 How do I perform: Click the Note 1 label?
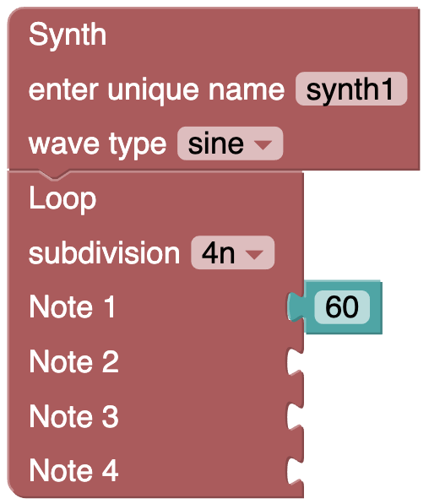tap(72, 307)
